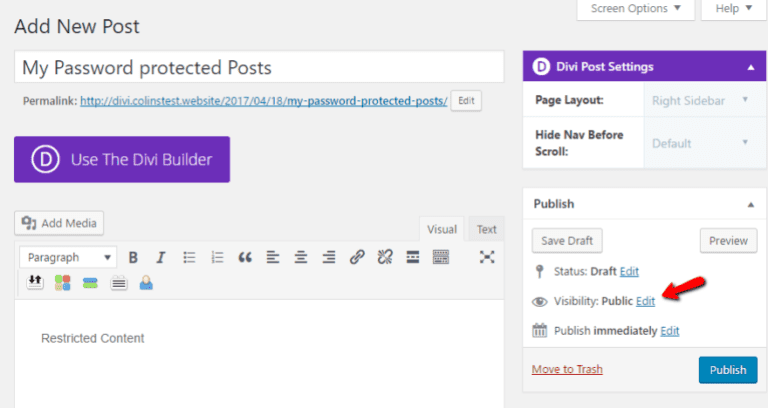
Task: Collapse the Publish panel
Action: (750, 203)
